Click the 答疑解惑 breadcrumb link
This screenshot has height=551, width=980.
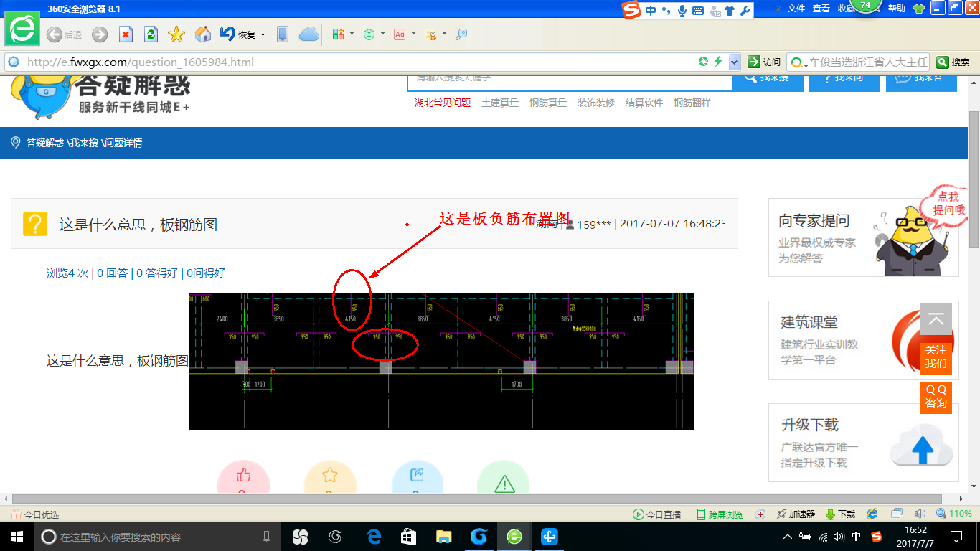click(45, 143)
